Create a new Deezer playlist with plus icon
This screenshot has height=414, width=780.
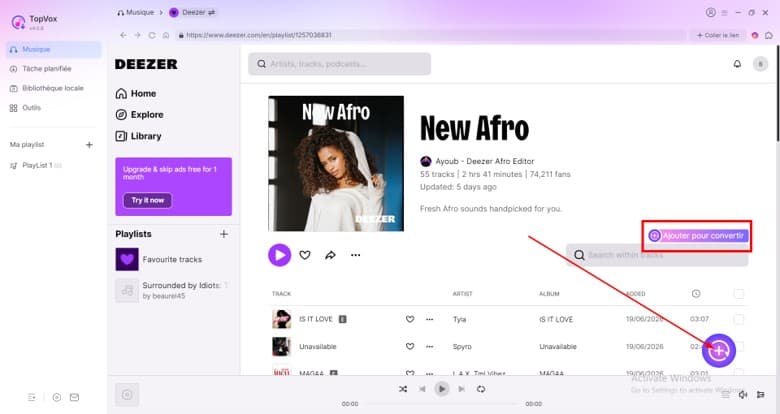click(224, 234)
